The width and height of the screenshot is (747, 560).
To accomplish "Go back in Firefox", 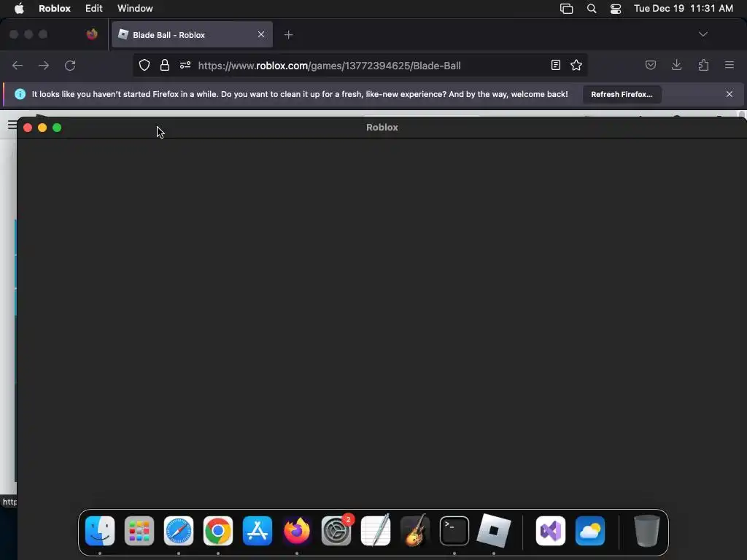I will [18, 65].
